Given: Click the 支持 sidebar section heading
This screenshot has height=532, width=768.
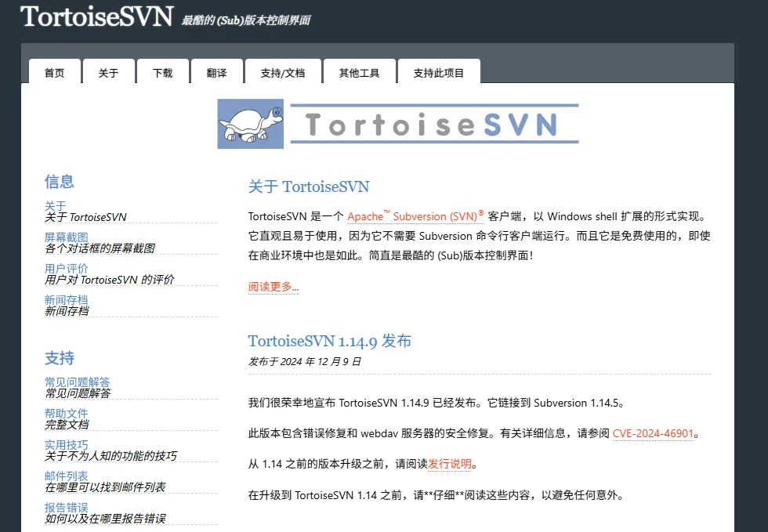Looking at the screenshot, I should click(60, 358).
